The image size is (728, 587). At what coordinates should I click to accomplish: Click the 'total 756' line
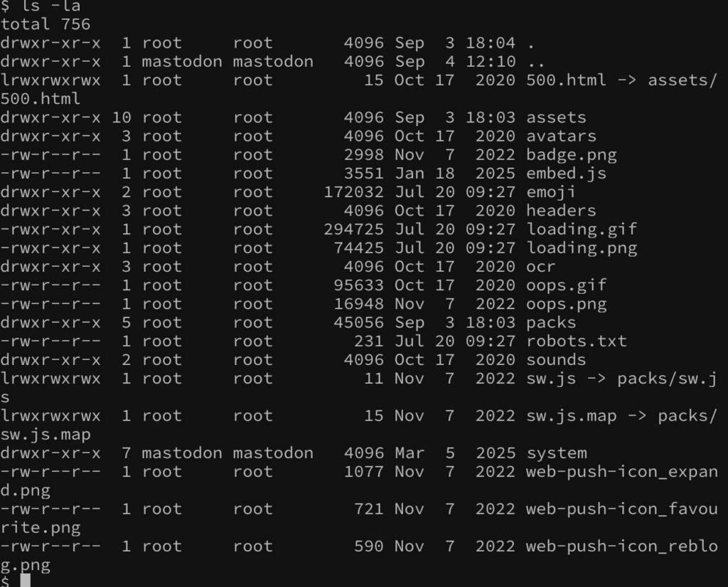45,24
